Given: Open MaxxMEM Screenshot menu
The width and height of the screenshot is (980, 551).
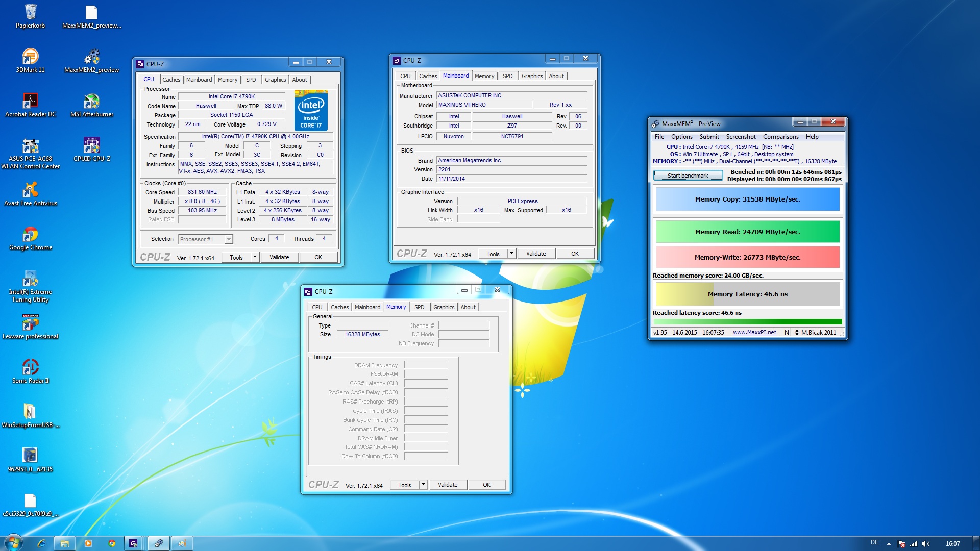Looking at the screenshot, I should click(x=741, y=137).
